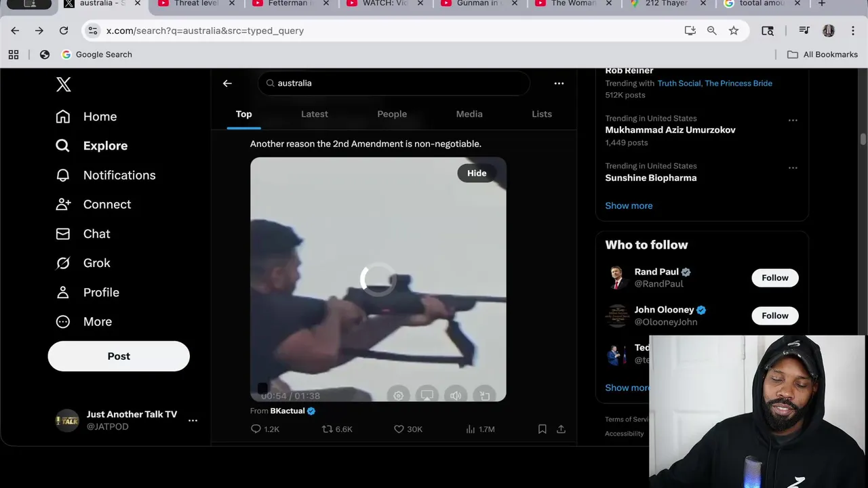Click Accessibility footer link
The image size is (868, 488).
[x=625, y=434]
